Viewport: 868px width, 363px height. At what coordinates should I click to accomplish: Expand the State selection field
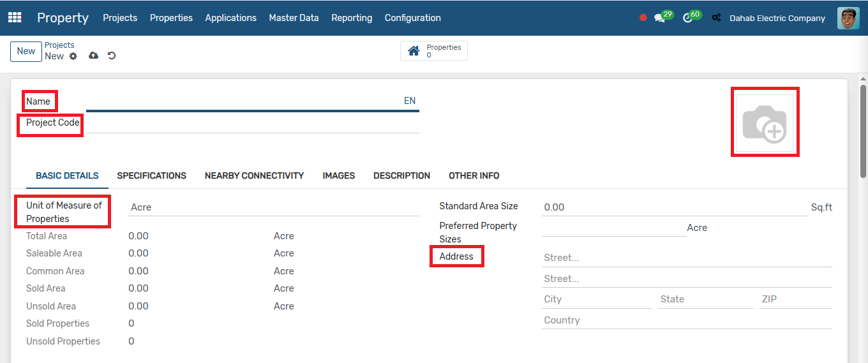[706, 299]
